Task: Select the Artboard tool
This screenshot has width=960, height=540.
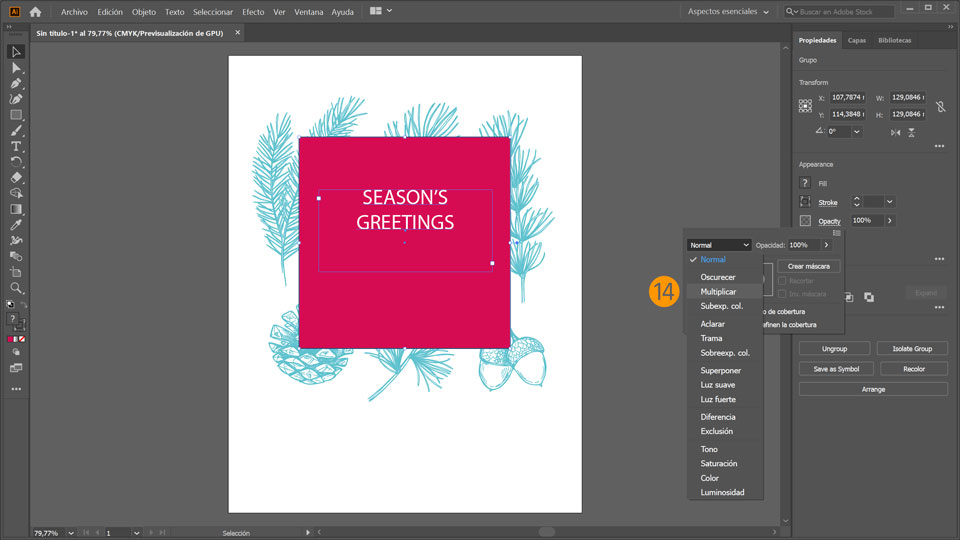Action: [16, 272]
